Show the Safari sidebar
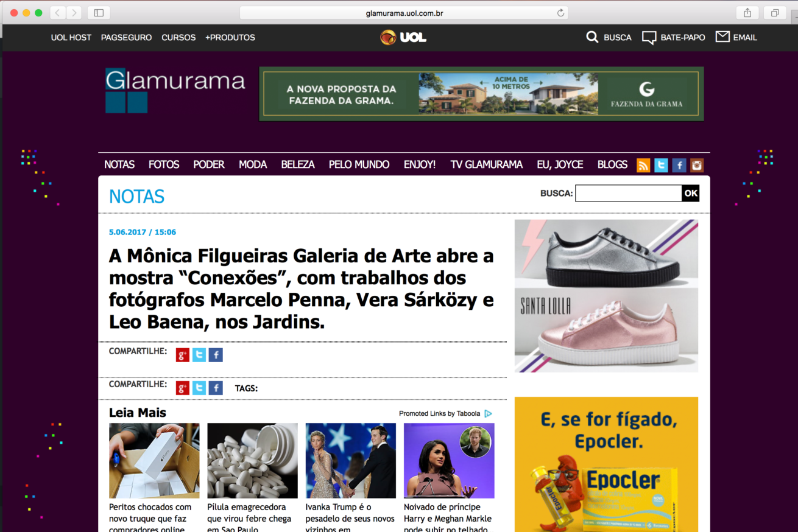Screen dimensions: 798x532 99,13
